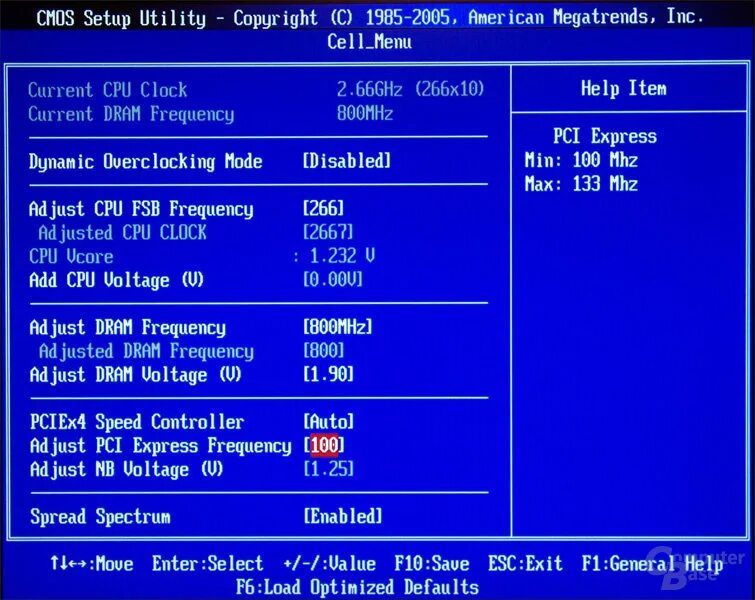
Task: Click the Help Item panel heading
Action: (x=624, y=89)
